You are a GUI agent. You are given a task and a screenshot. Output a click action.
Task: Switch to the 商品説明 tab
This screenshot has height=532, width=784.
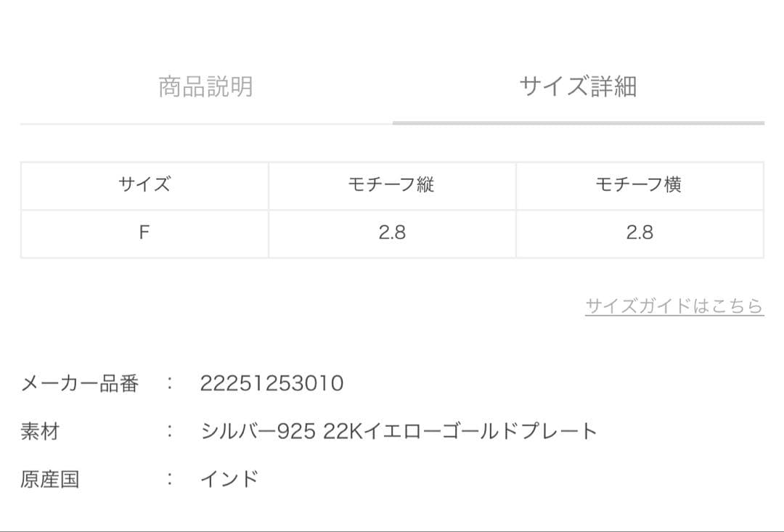tap(205, 86)
